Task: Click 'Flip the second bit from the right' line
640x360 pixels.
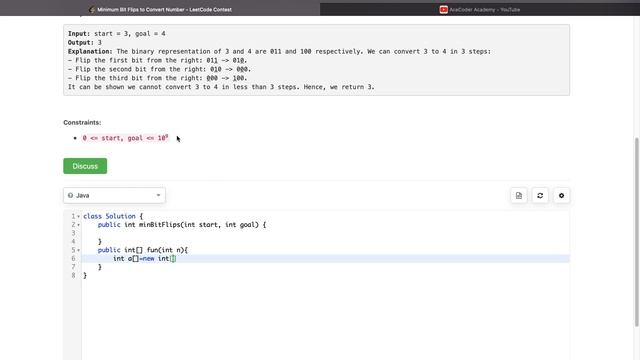Action: click(x=160, y=69)
